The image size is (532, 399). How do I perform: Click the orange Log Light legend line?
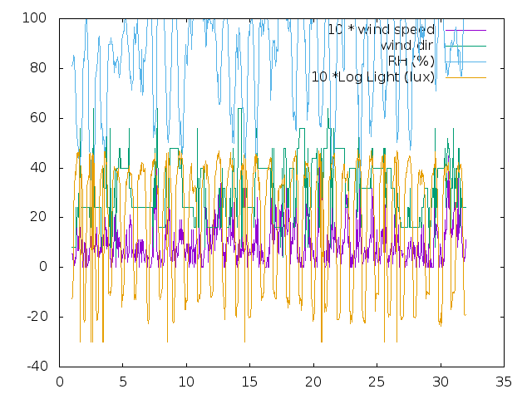pos(465,77)
